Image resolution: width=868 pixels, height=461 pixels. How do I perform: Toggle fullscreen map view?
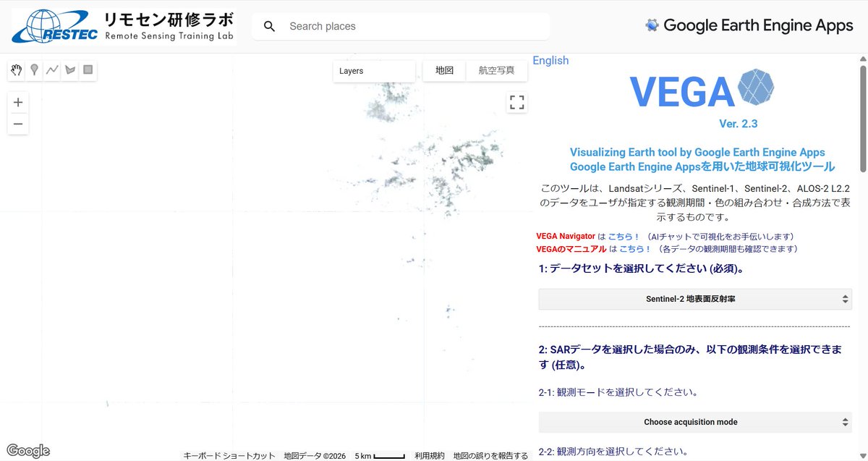click(x=517, y=102)
